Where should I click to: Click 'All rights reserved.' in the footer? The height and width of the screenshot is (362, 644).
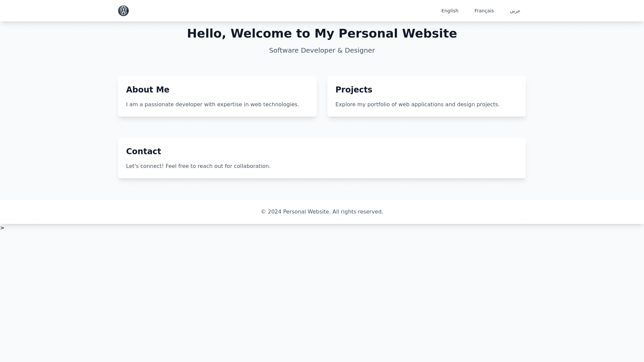358,212
